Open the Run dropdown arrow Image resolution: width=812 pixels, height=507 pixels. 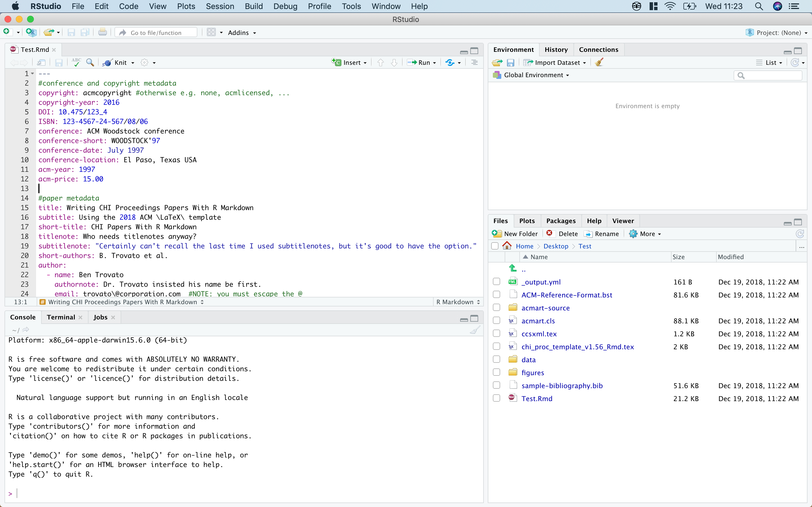434,63
